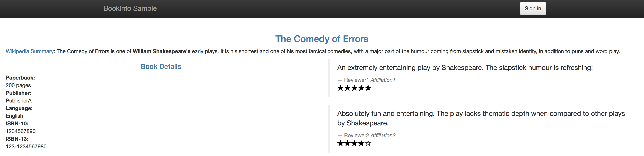644x156 pixels.
Task: Click first star of Reviewer2 rating
Action: point(341,143)
